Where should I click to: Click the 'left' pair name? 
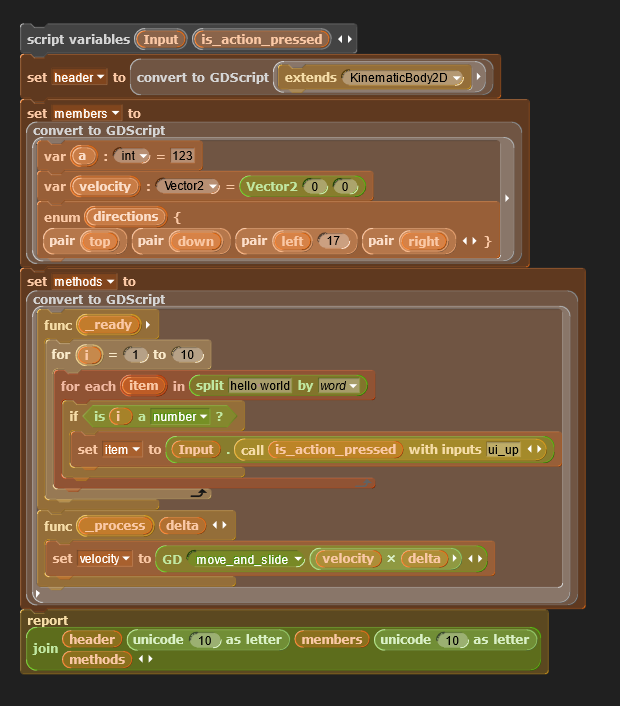coord(292,241)
